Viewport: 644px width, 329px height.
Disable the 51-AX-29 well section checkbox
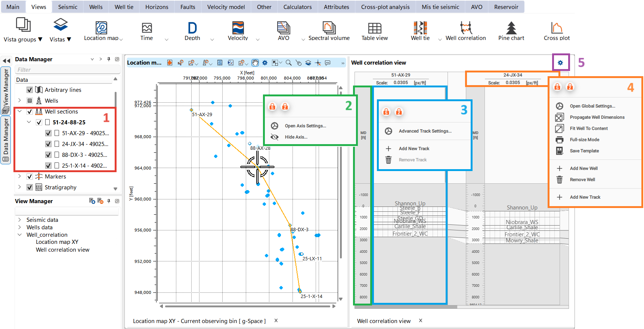pos(48,133)
